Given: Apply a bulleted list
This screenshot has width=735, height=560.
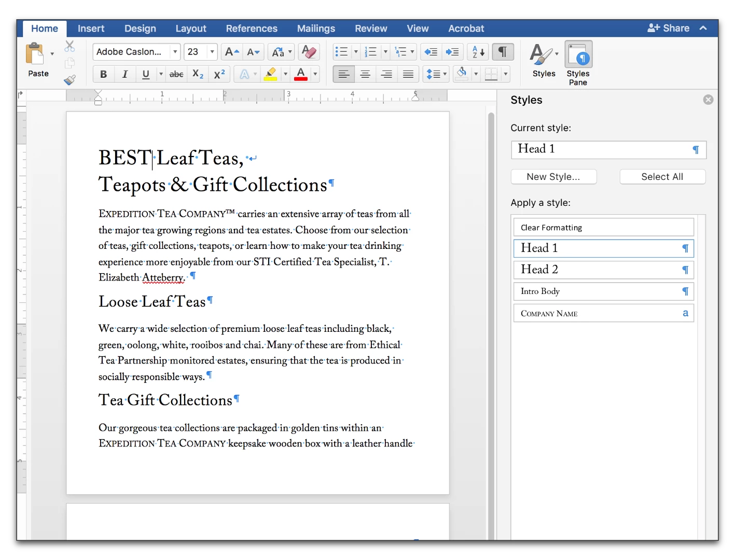Looking at the screenshot, I should (x=341, y=52).
